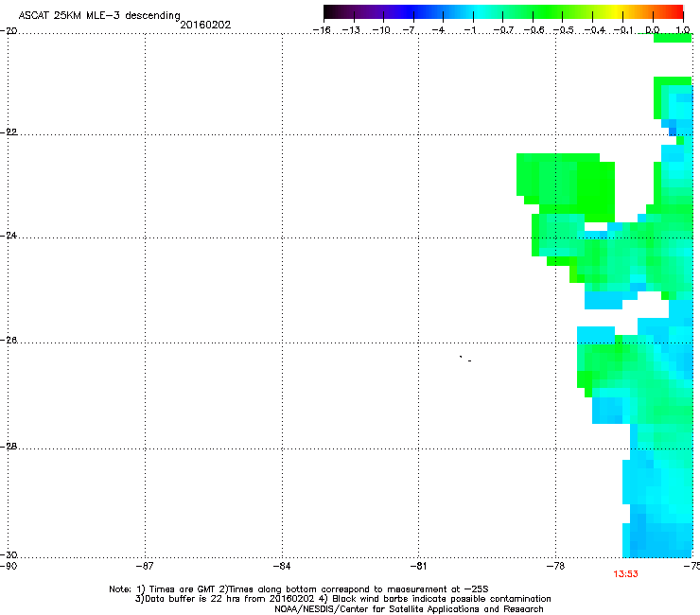Click the color bar label -0.6
This screenshot has height=615, width=700.
[x=534, y=30]
